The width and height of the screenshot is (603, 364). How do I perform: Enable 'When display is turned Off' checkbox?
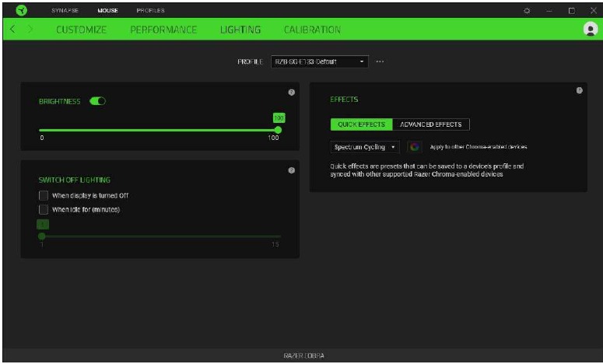tap(44, 195)
